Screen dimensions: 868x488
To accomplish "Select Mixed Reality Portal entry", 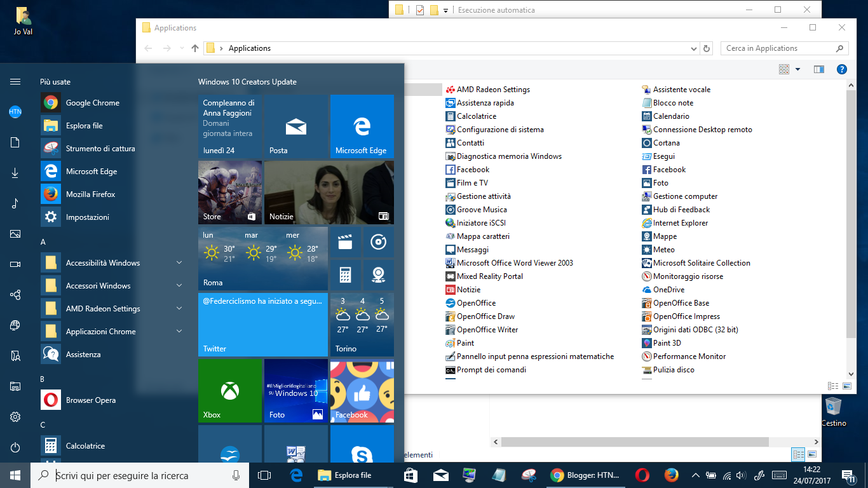I will tap(484, 276).
